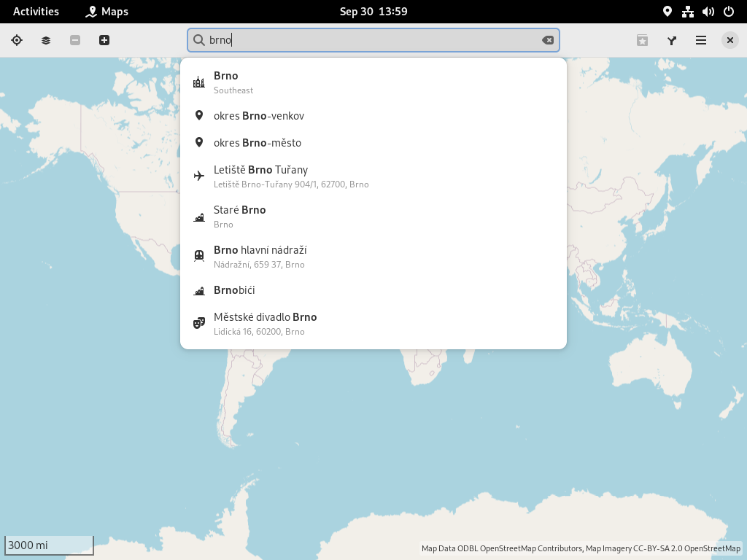747x560 pixels.
Task: Click the search magnifier icon
Action: click(x=199, y=41)
